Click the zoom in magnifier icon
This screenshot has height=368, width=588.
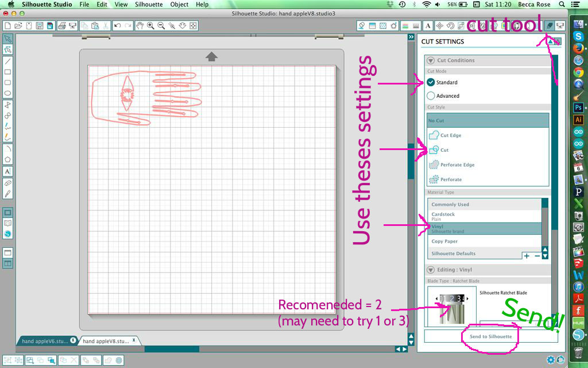150,25
